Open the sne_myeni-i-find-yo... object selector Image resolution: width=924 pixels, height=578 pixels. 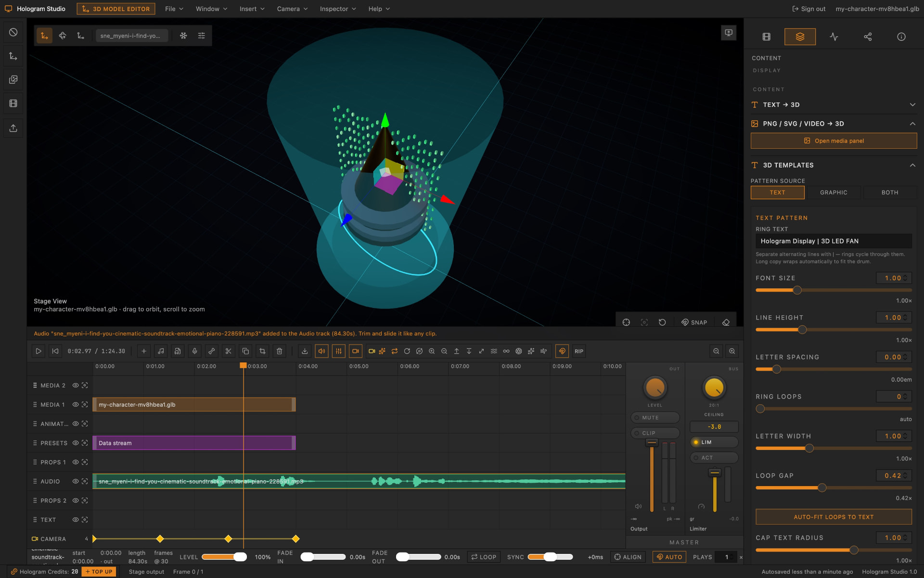131,36
